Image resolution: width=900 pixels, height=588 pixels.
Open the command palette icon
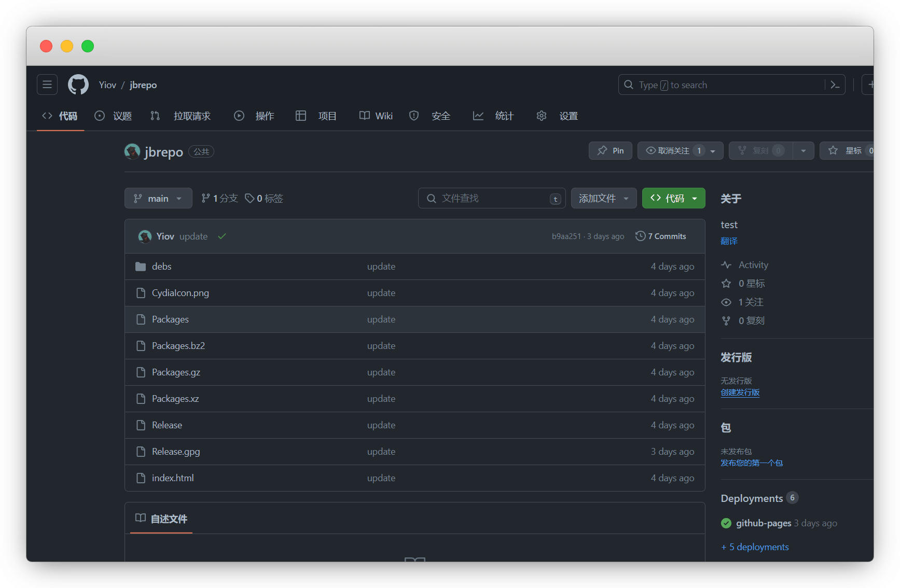835,85
